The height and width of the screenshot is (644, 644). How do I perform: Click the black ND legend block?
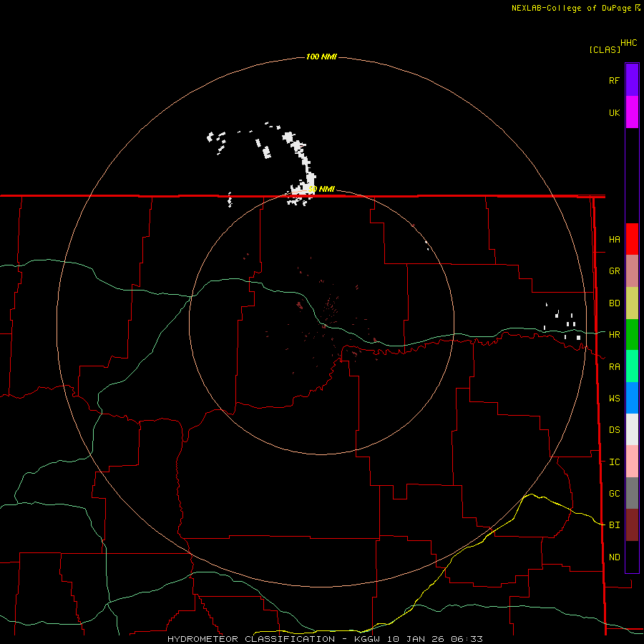(632, 557)
